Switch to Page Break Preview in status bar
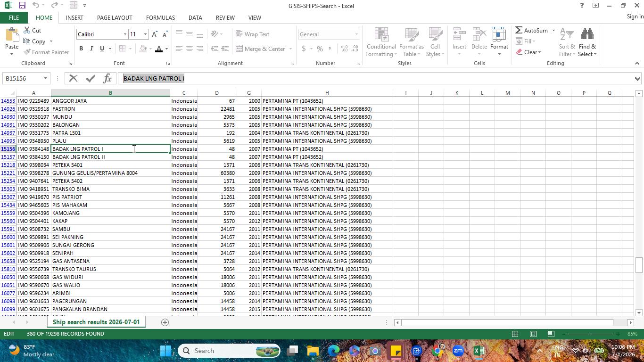The height and width of the screenshot is (362, 644). [x=551, y=334]
